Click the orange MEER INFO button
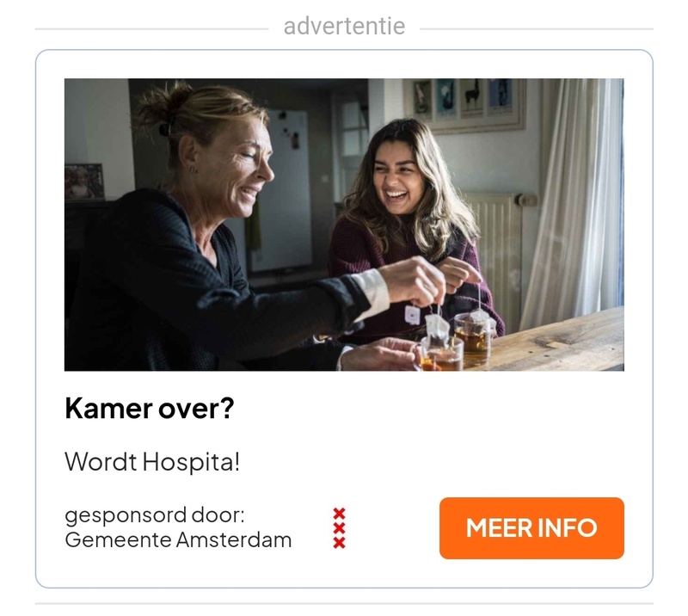This screenshot has height=616, width=688. point(531,527)
